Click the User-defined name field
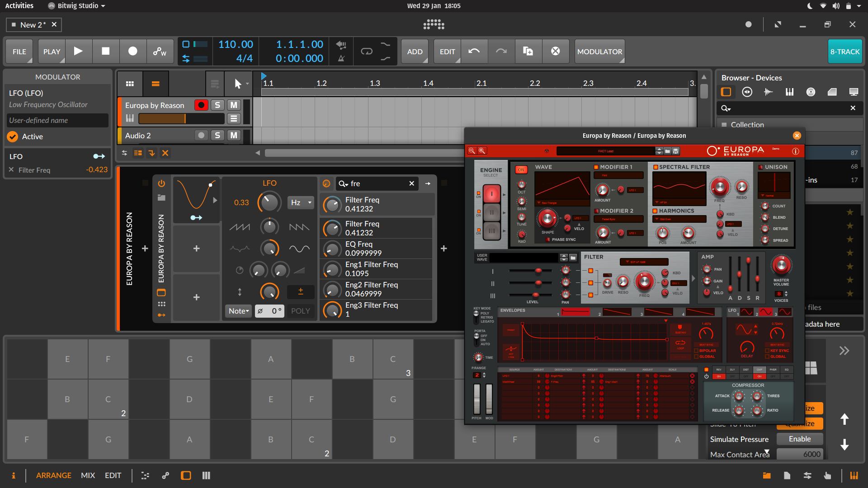Image resolution: width=868 pixels, height=488 pixels. point(57,120)
